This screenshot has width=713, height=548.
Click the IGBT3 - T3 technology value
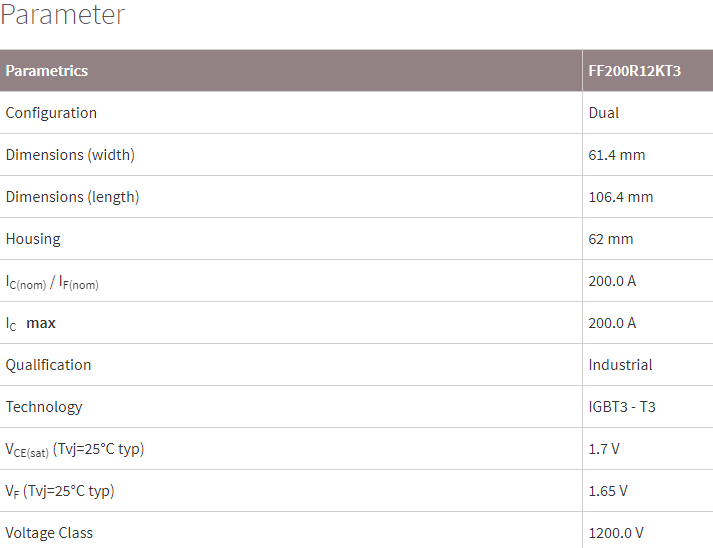click(622, 407)
